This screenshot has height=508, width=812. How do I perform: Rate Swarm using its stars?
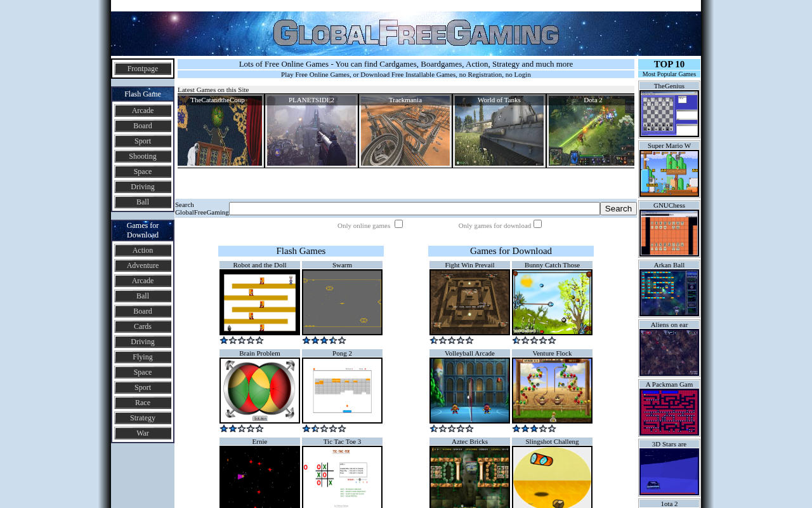point(324,340)
